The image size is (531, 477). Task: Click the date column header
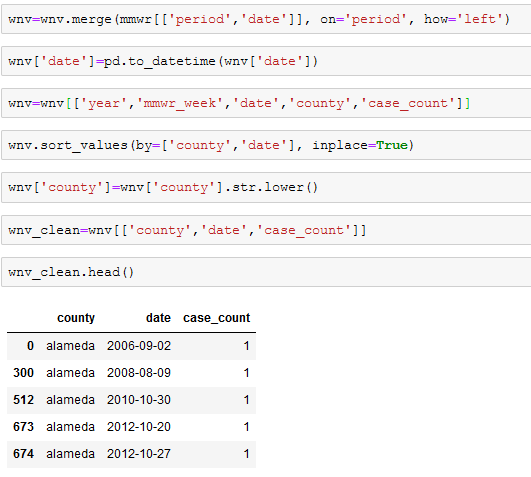click(158, 318)
